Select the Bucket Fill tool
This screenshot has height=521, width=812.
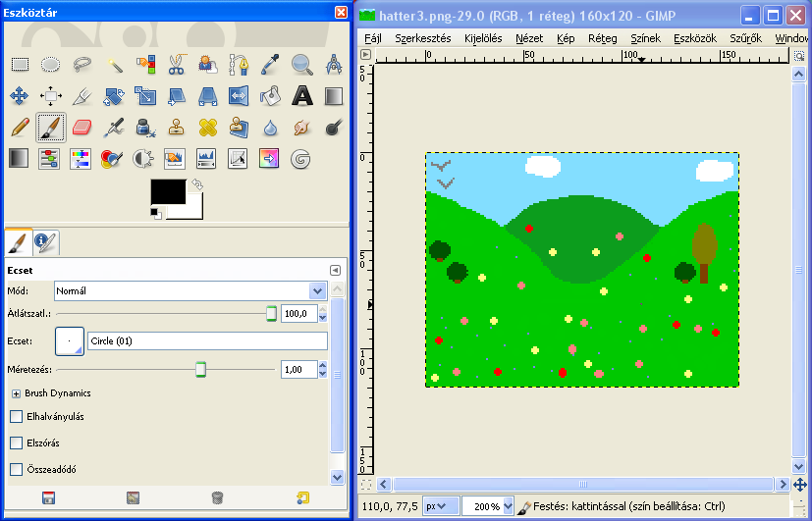pyautogui.click(x=270, y=96)
